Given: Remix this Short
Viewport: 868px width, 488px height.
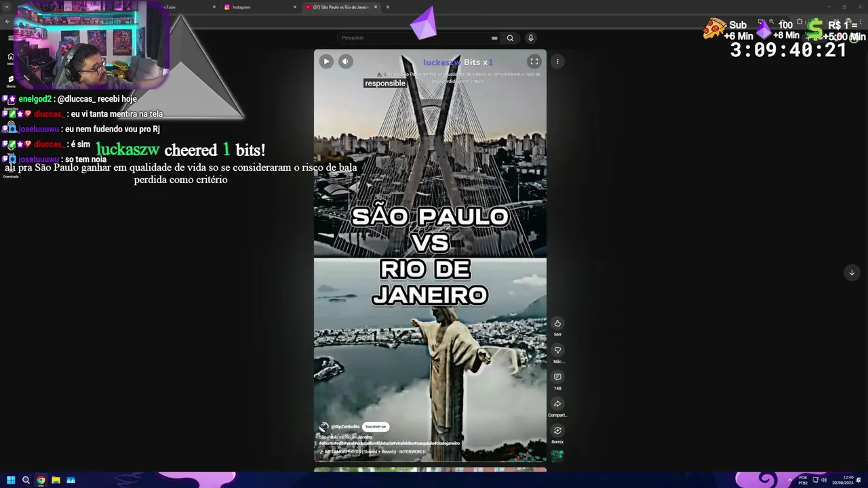Looking at the screenshot, I should click(x=557, y=430).
